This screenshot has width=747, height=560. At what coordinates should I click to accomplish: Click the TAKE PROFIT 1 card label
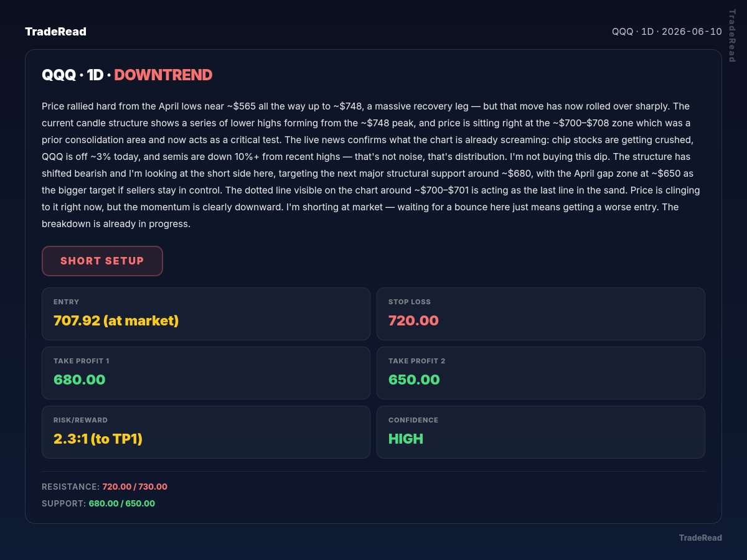tap(82, 361)
